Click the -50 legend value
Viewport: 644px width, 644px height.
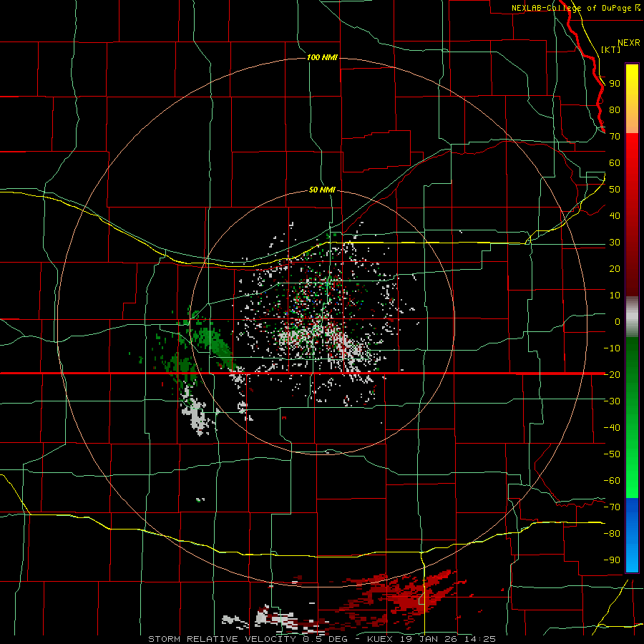point(612,454)
